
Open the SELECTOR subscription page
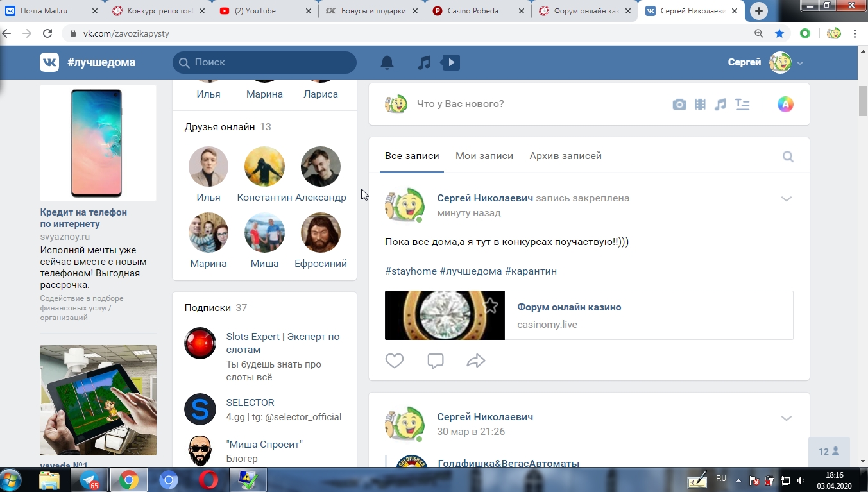pyautogui.click(x=250, y=403)
